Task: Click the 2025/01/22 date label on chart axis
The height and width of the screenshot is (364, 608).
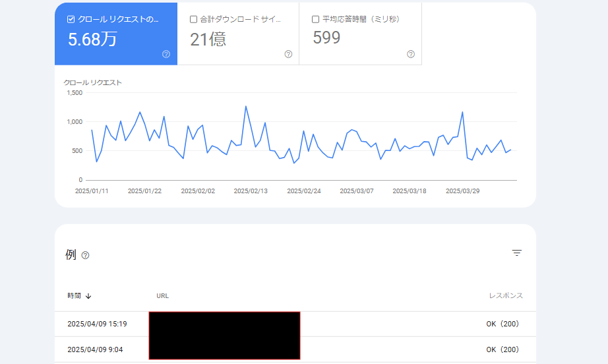Action: [x=144, y=191]
